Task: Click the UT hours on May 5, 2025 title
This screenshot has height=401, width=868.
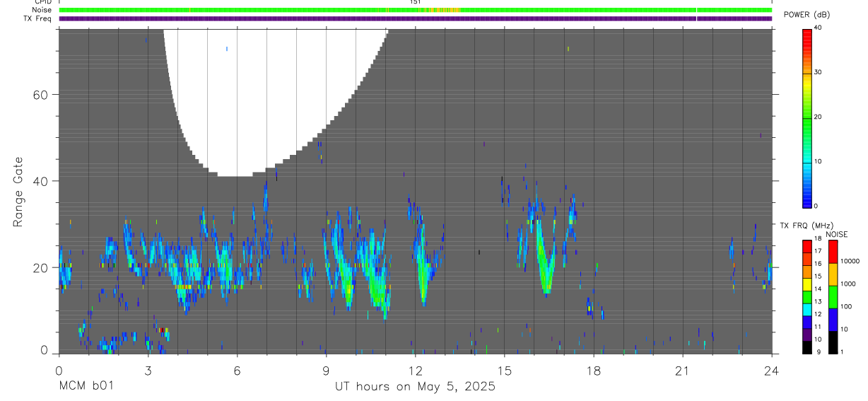Action: coord(415,387)
